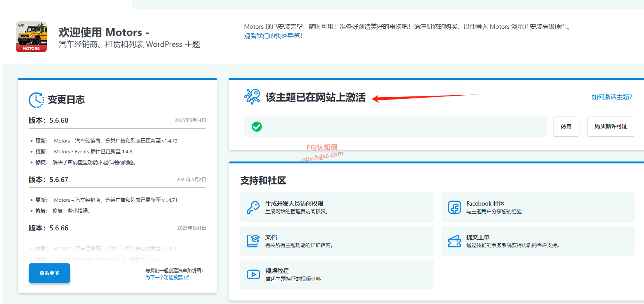Click the 版本: 5.6.66 heading
Image resolution: width=644 pixels, height=304 pixels.
(x=48, y=228)
